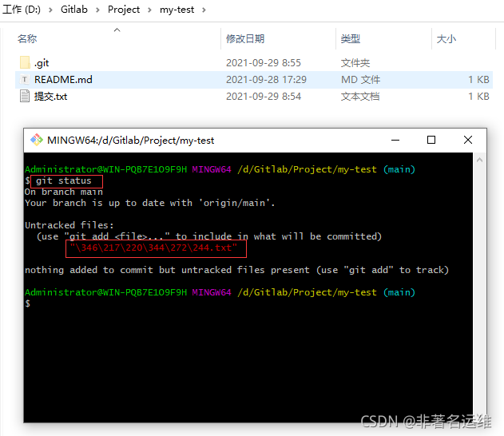Expand the chevron after 工作 (D:) in the breadcrumb
This screenshot has width=504, height=436.
coord(50,10)
